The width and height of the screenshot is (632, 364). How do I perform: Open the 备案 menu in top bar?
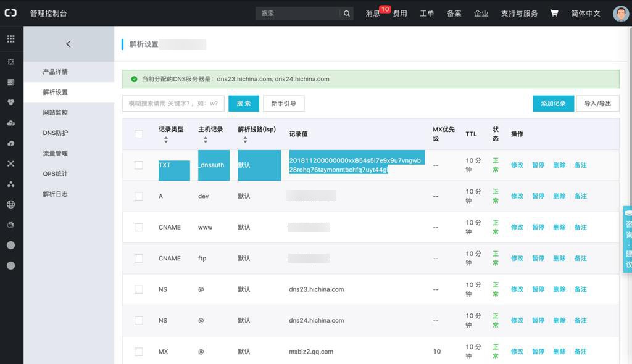pos(454,14)
